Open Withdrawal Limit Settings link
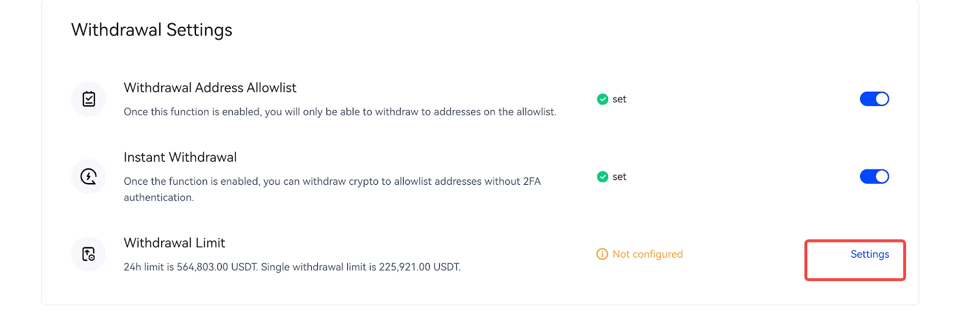Image resolution: width=980 pixels, height=325 pixels. 869,255
